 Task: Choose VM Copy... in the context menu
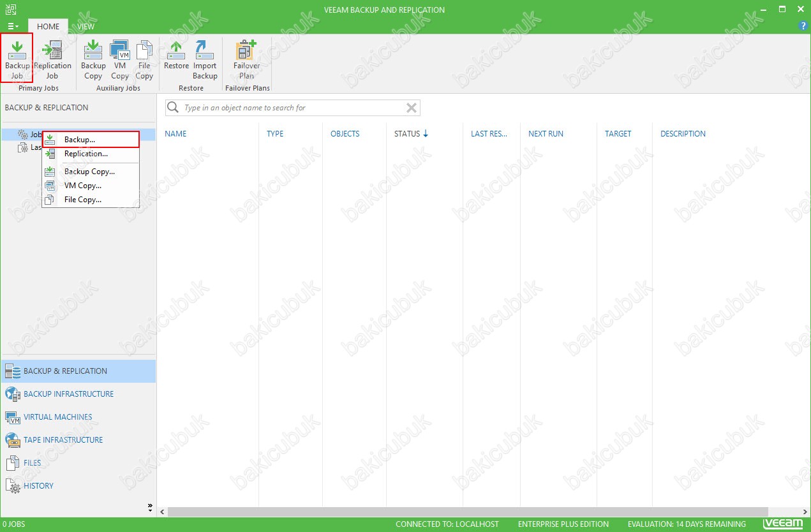91,186
